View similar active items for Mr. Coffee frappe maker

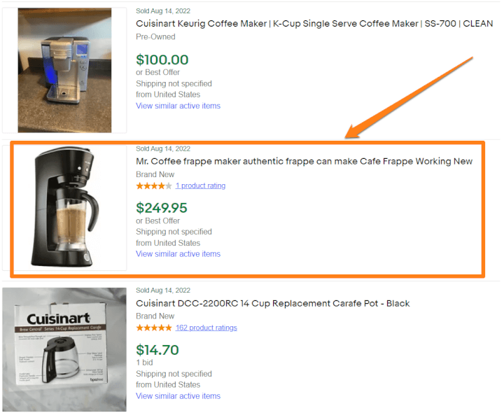coord(178,254)
